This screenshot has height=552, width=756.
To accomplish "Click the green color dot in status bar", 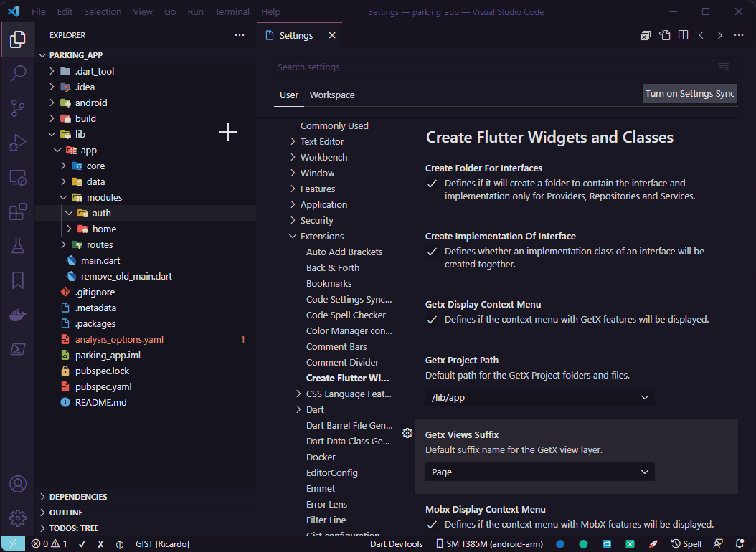I will (583, 544).
